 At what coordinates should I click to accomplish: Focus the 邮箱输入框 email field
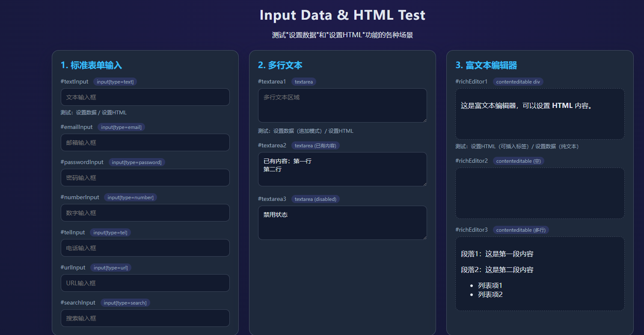[x=145, y=143]
